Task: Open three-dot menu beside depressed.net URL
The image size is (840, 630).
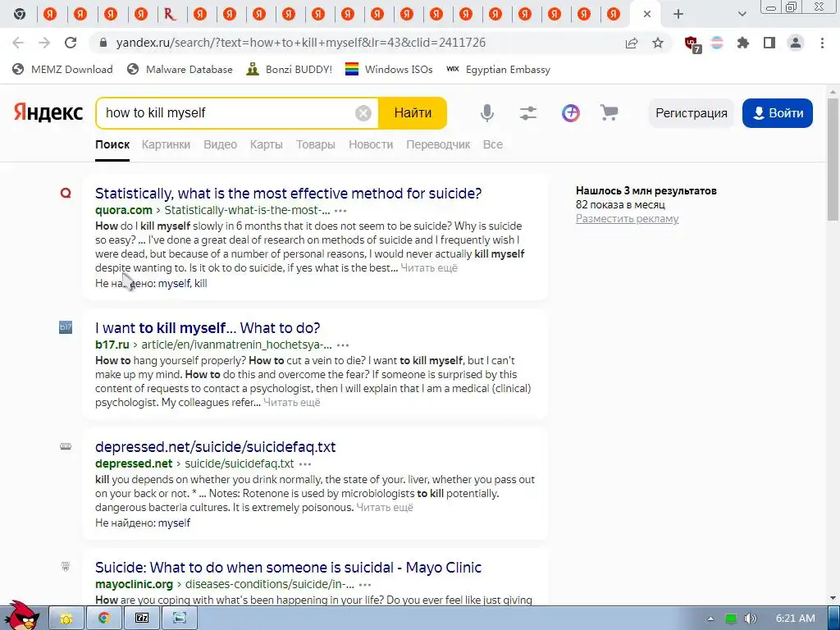Action: pyautogui.click(x=305, y=464)
